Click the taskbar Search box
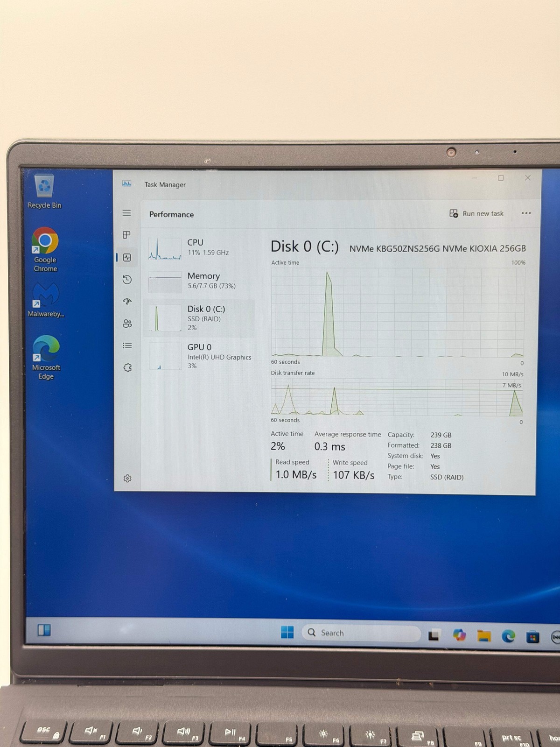Image resolution: width=560 pixels, height=747 pixels. (361, 633)
